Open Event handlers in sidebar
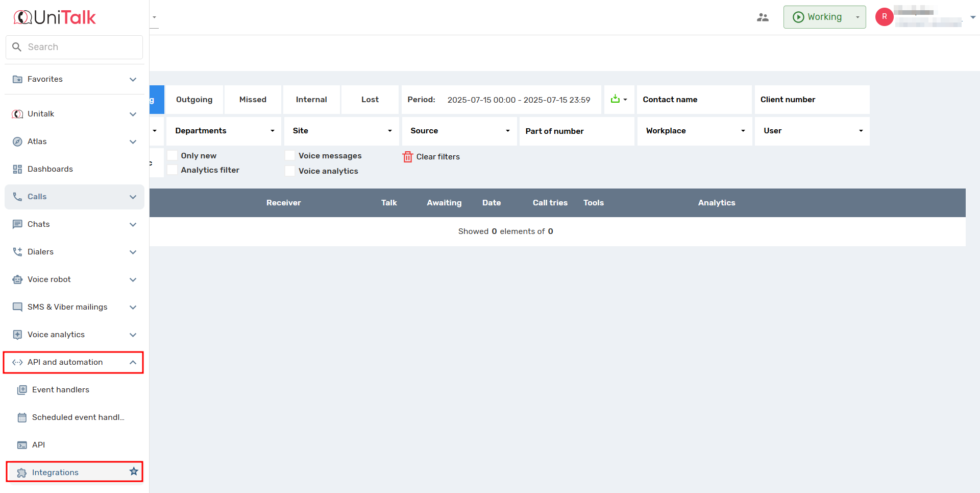The width and height of the screenshot is (980, 493). (x=60, y=390)
